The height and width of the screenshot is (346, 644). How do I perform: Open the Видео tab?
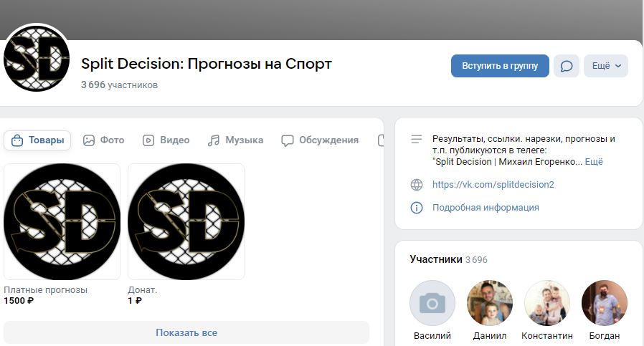pyautogui.click(x=166, y=140)
